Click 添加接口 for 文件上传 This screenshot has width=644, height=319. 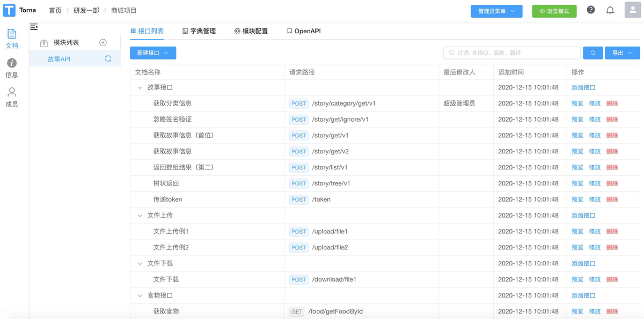point(583,216)
